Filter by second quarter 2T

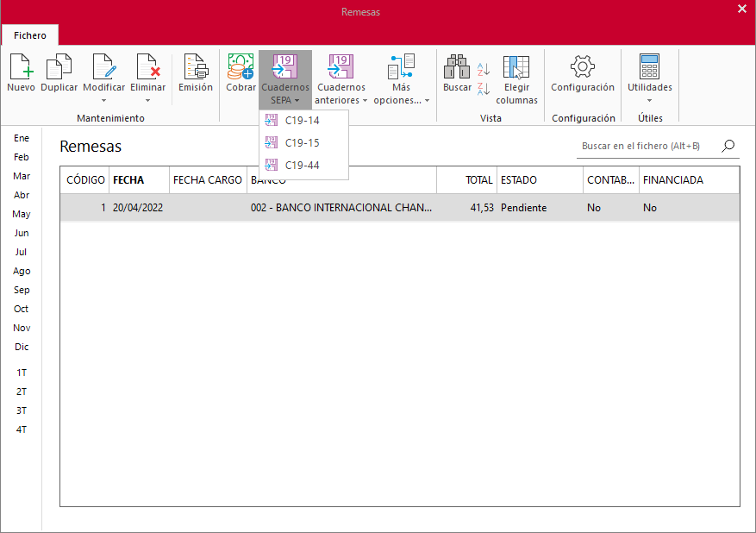[x=22, y=392]
